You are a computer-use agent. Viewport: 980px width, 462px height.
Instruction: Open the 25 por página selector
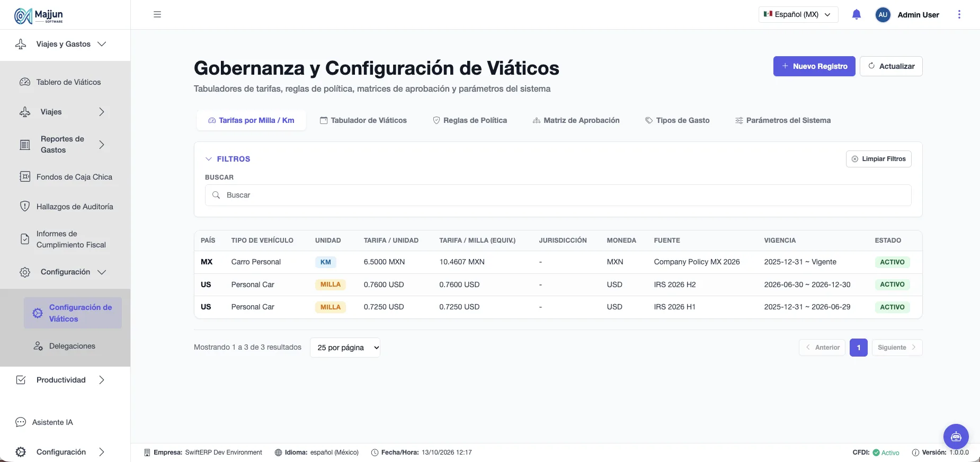345,348
